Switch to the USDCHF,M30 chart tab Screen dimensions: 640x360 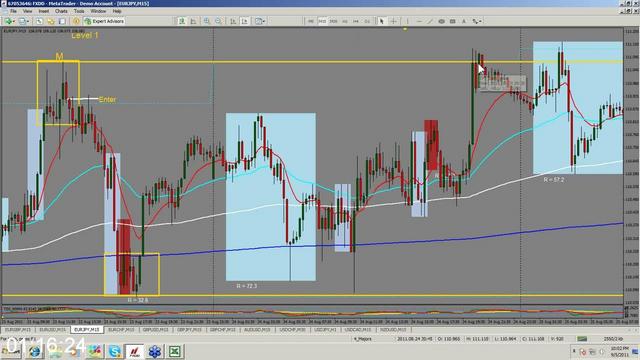click(292, 329)
